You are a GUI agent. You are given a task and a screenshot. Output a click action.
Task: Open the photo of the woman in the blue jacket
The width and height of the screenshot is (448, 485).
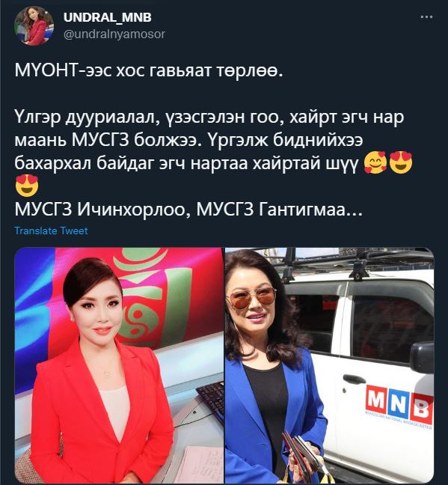tap(329, 365)
